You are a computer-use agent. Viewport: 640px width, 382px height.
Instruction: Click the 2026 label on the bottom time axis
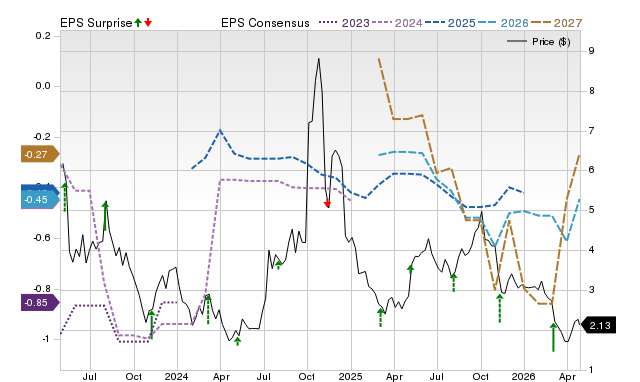click(524, 376)
